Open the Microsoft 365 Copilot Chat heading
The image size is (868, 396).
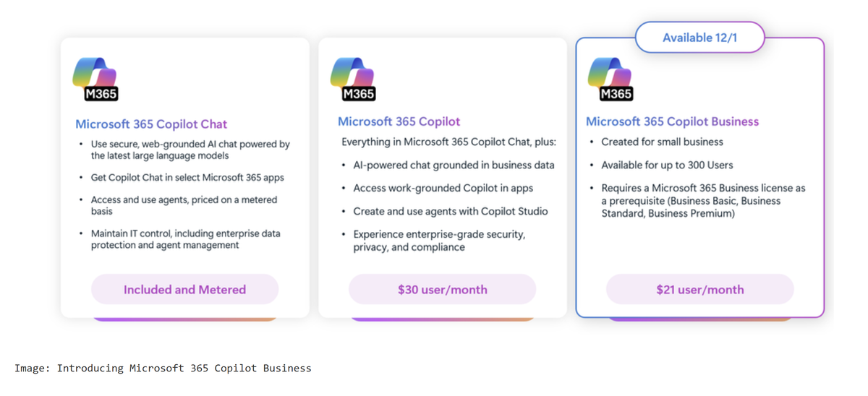click(x=151, y=124)
